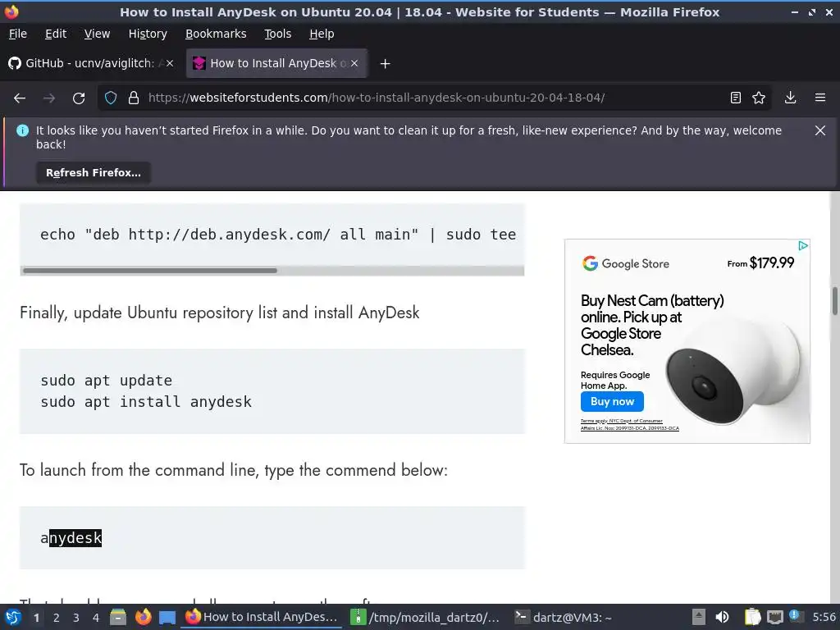Open the Bookmarks menu
The height and width of the screenshot is (630, 840).
(216, 34)
